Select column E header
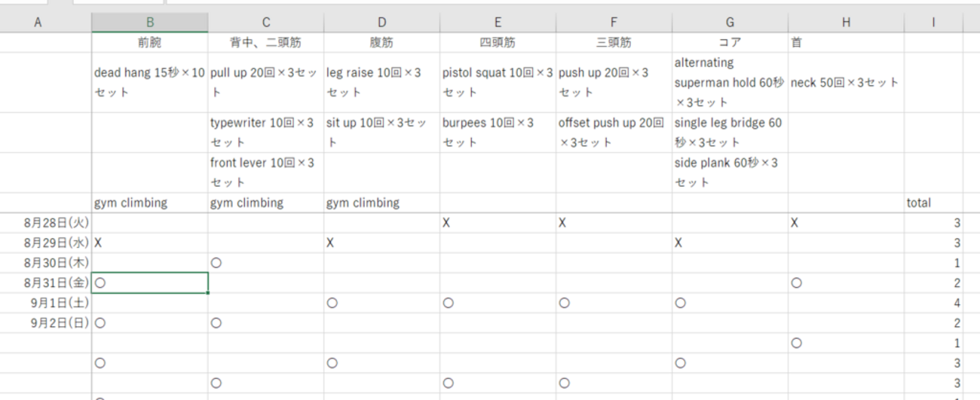This screenshot has width=980, height=400. (498, 23)
